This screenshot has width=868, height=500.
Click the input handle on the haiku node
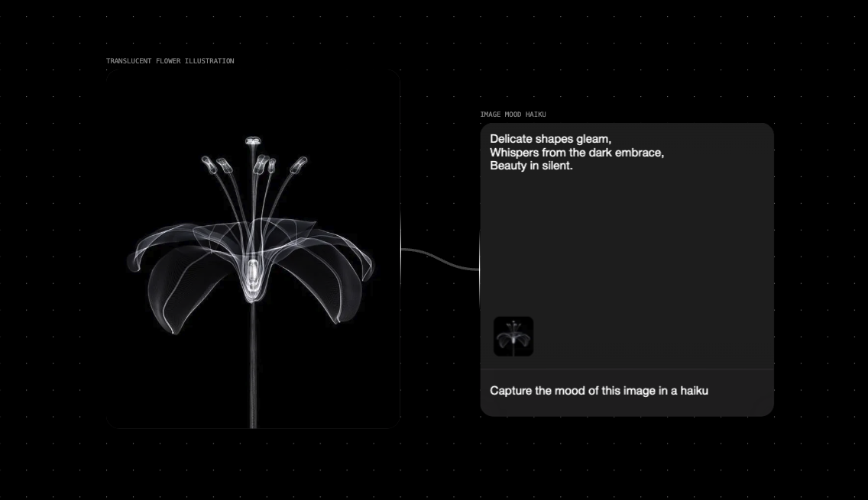[x=480, y=269]
